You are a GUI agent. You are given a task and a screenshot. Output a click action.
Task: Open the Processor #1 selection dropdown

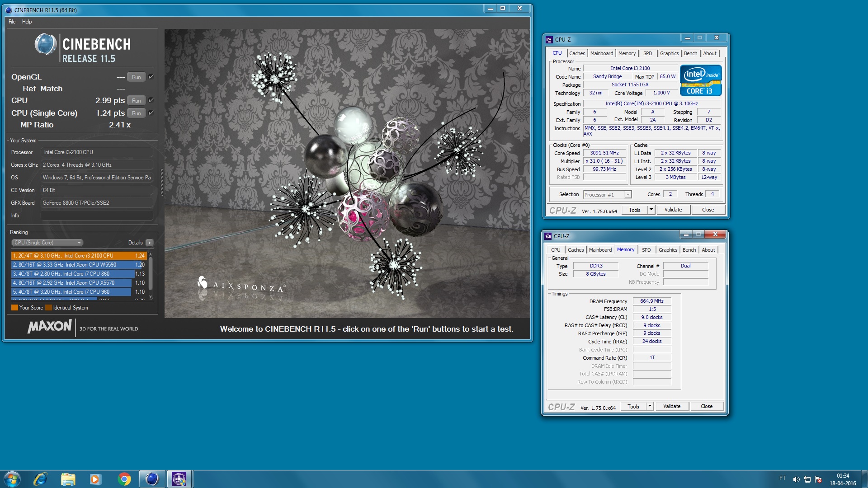tap(607, 195)
